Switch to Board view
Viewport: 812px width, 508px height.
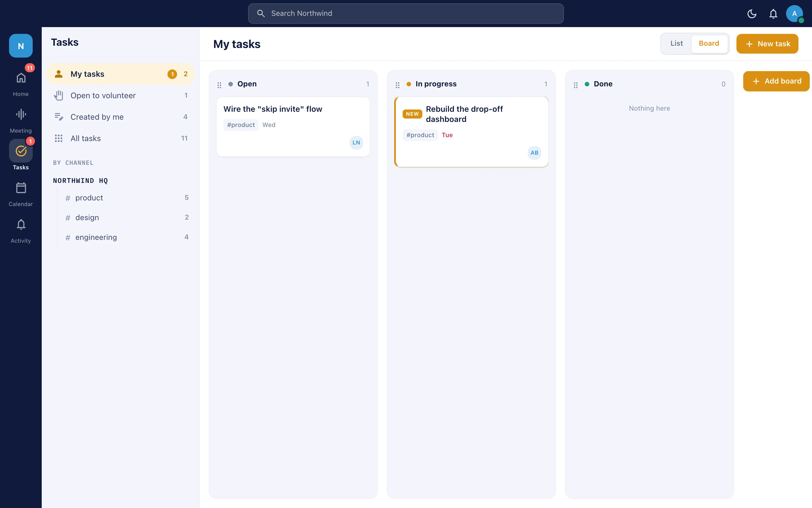[x=709, y=43]
